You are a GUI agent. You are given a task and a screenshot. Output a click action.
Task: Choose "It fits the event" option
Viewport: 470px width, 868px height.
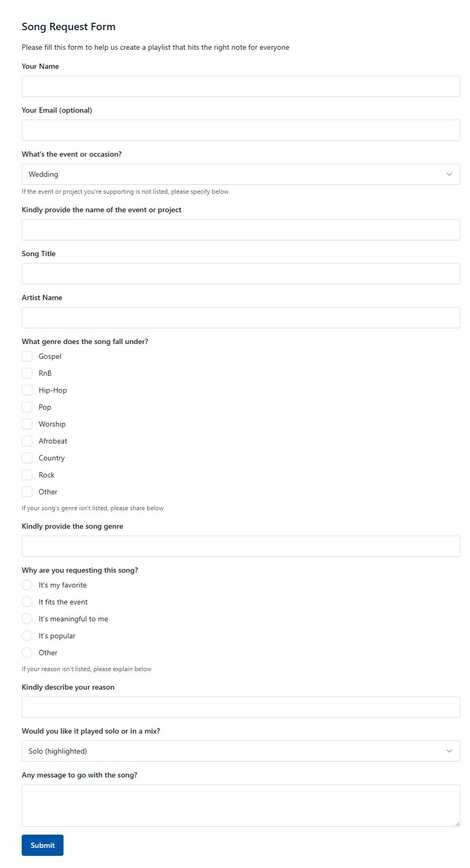pos(27,602)
